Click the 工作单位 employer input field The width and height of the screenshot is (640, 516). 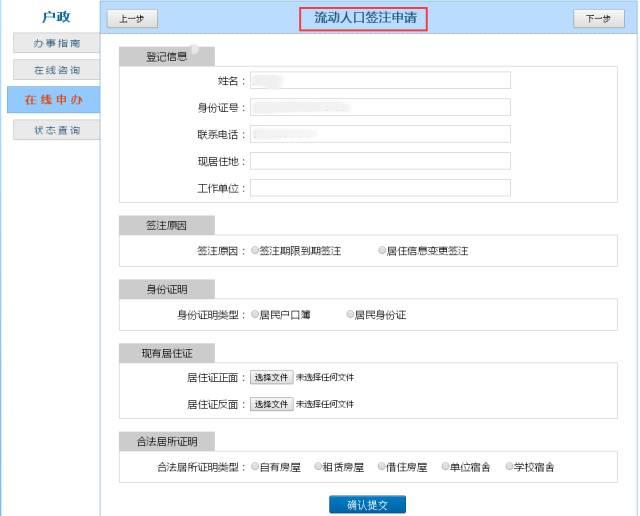[x=380, y=188]
